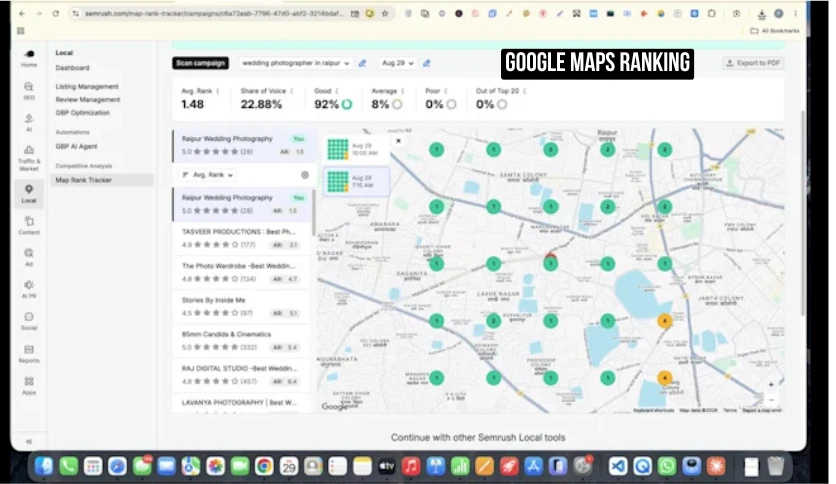Screen dimensions: 836x484
Task: Select The Photo Wardrobe competitor row
Action: 242,272
